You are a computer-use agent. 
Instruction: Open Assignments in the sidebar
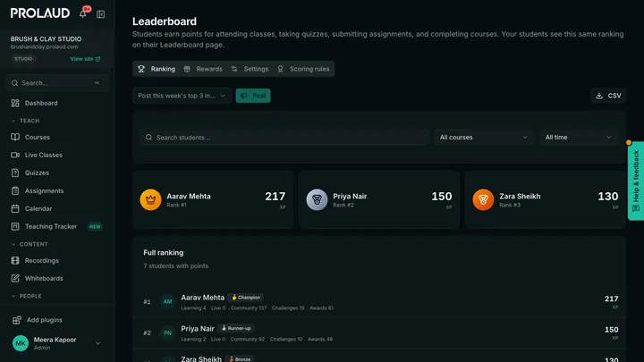[x=57, y=191]
